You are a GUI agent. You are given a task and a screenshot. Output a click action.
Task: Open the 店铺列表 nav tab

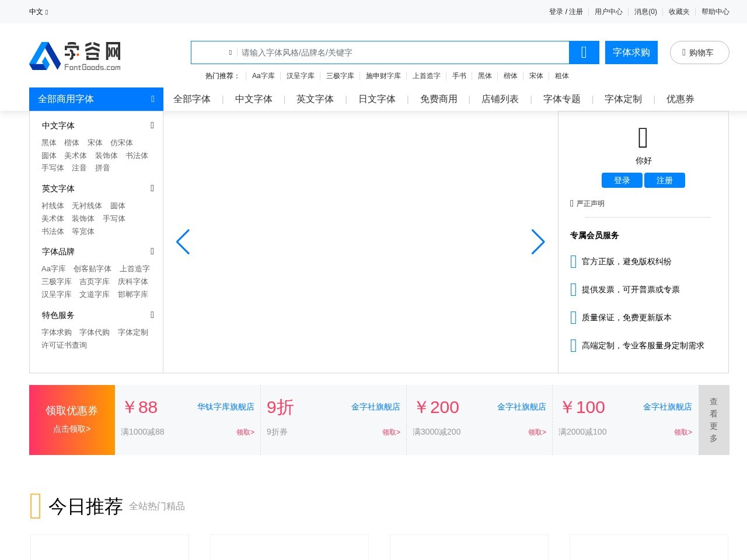pos(500,99)
